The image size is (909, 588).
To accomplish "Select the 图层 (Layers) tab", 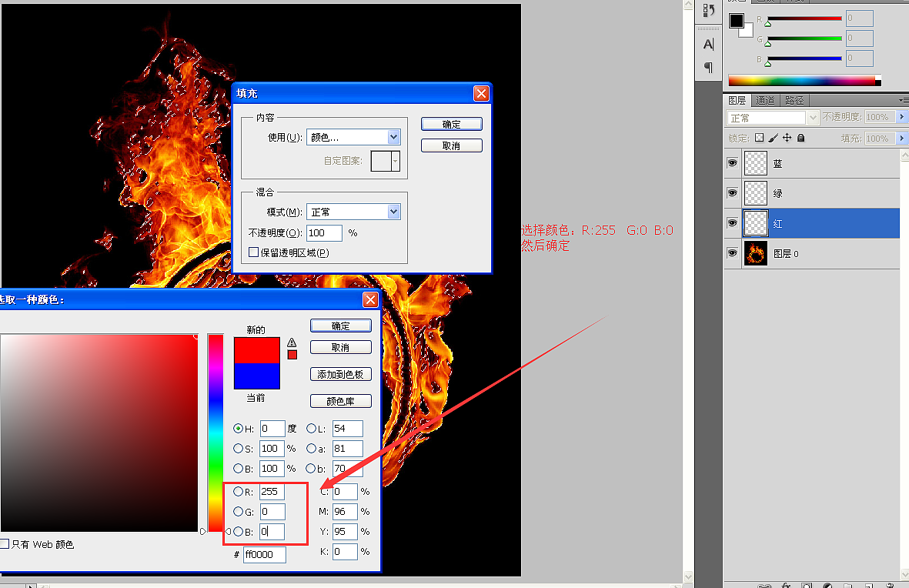I will [737, 100].
